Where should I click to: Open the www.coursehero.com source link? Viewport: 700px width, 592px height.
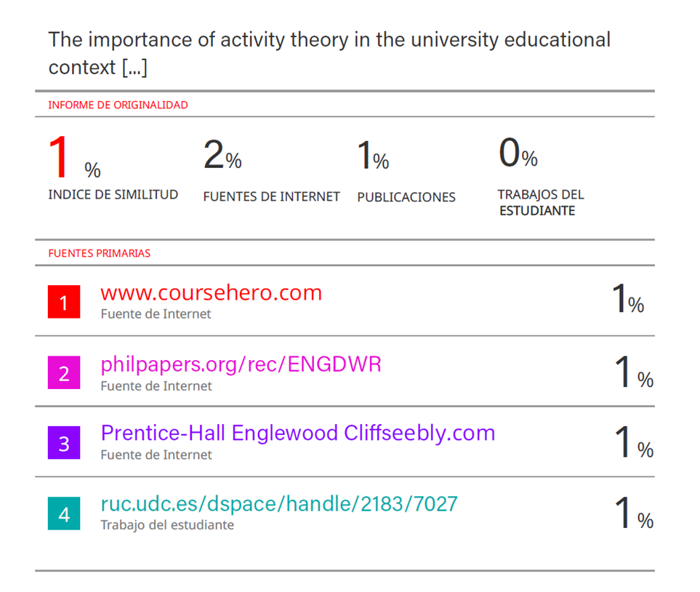coord(211,292)
